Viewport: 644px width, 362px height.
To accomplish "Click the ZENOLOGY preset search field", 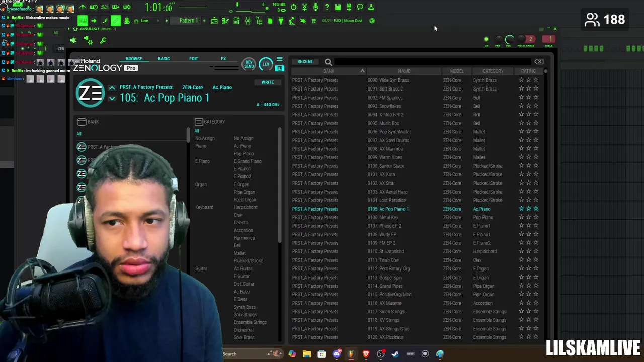I will [x=434, y=62].
